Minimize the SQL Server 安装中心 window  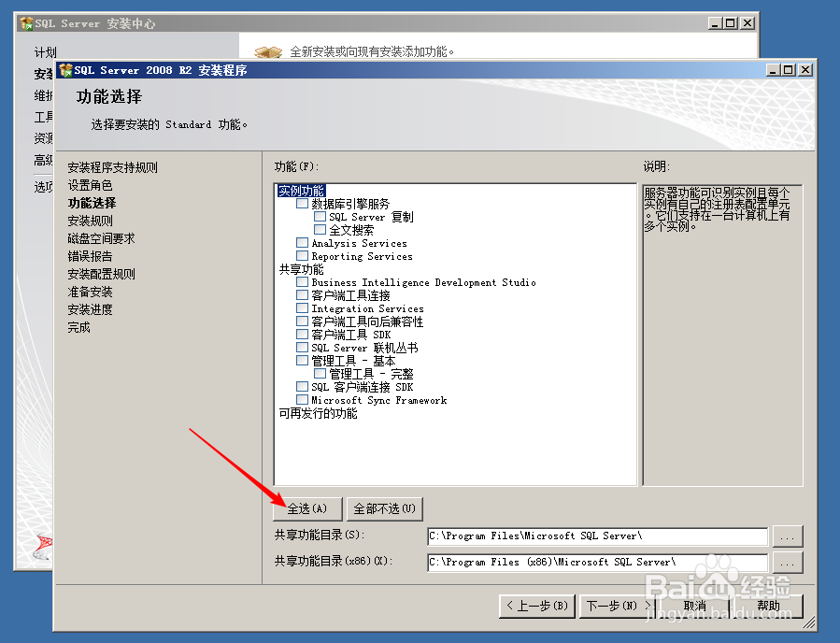pyautogui.click(x=715, y=23)
